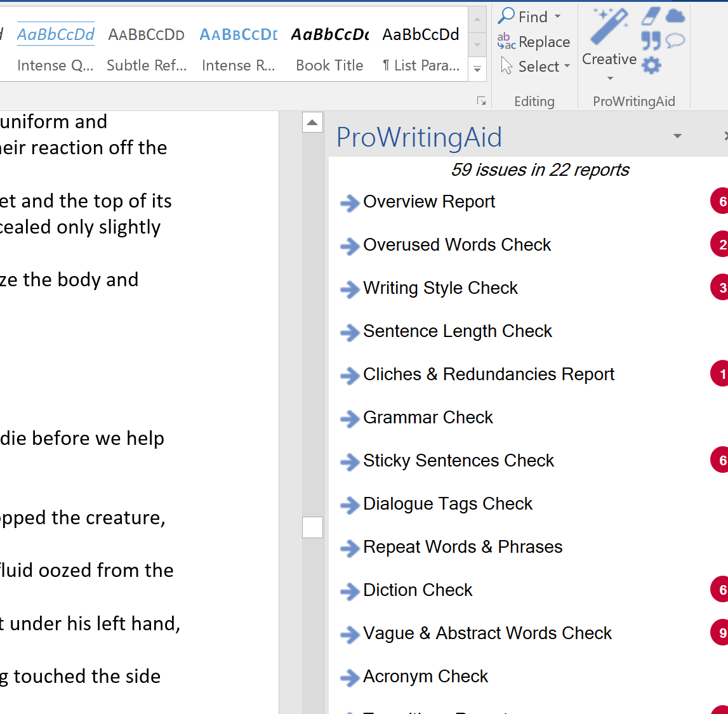This screenshot has width=728, height=714.
Task: Click arrow icon beside Overview Report
Action: [x=350, y=203]
